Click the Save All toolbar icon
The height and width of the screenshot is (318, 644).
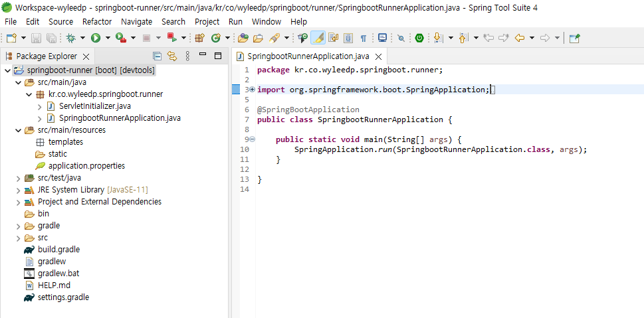(51, 38)
